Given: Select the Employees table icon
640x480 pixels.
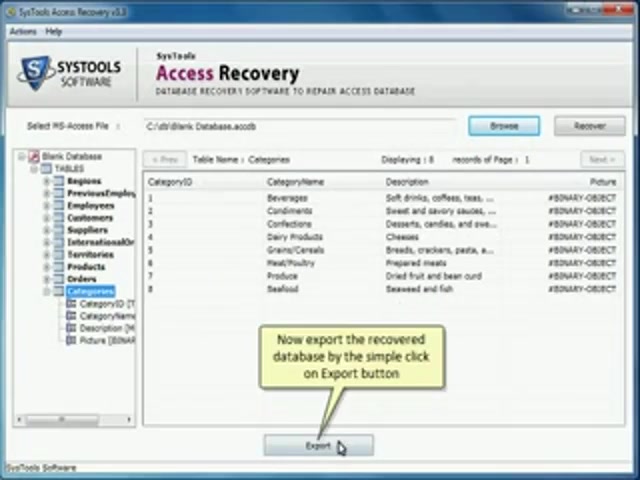Looking at the screenshot, I should pyautogui.click(x=59, y=206).
